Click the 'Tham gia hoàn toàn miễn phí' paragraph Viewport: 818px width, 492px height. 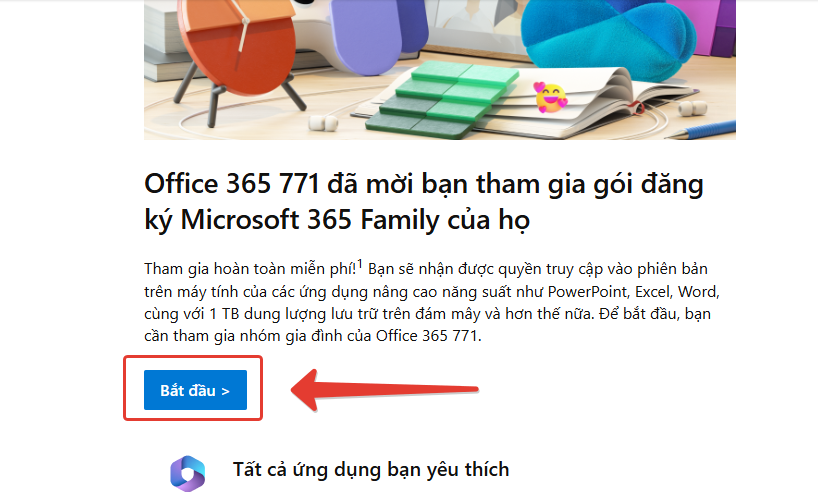pyautogui.click(x=432, y=302)
